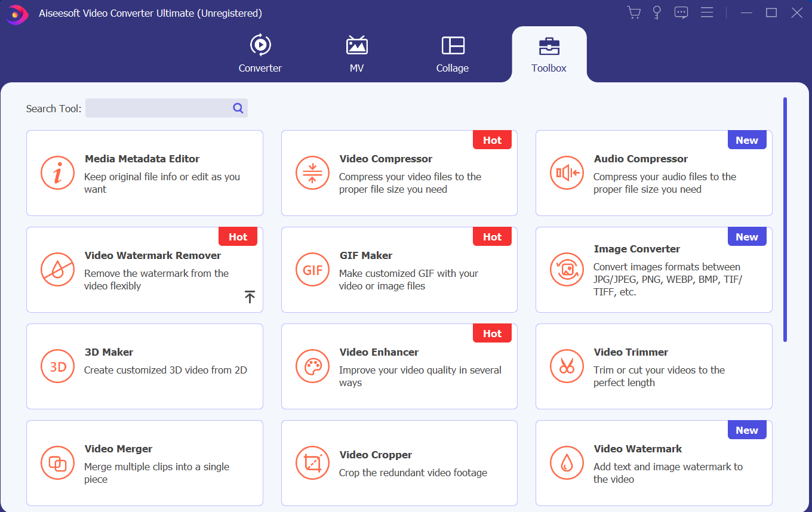This screenshot has height=512, width=812.
Task: Switch to the Converter tab
Action: point(260,54)
